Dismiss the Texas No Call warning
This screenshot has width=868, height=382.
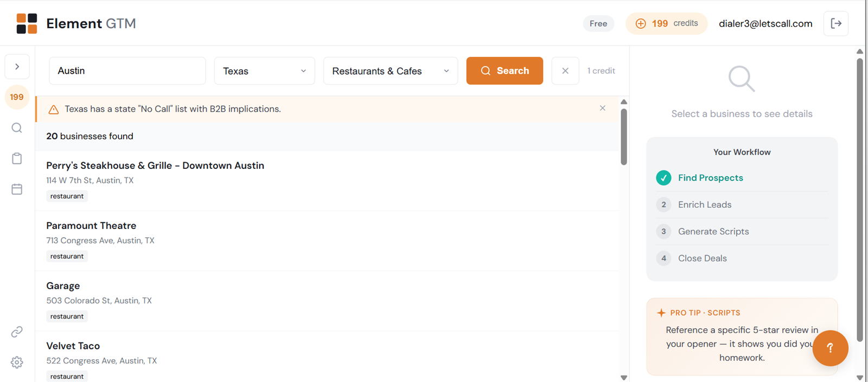[602, 109]
